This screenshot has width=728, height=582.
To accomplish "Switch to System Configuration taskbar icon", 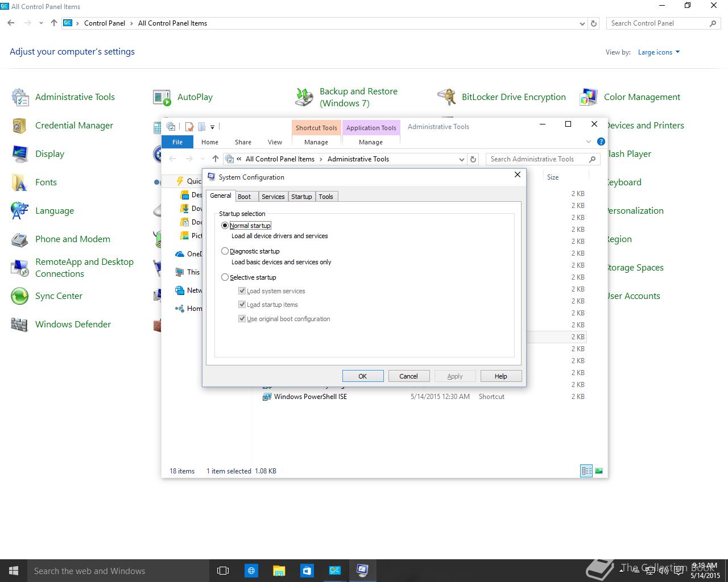I will 362,571.
